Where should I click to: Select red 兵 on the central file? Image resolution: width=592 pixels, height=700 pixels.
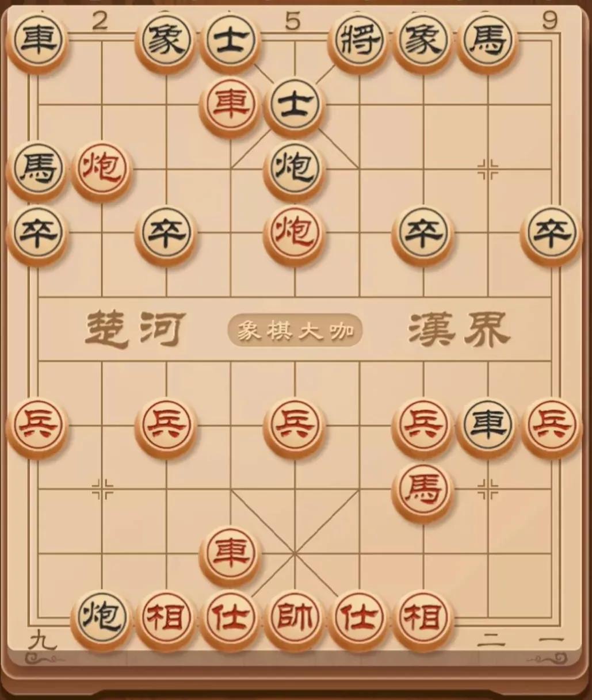tap(295, 426)
